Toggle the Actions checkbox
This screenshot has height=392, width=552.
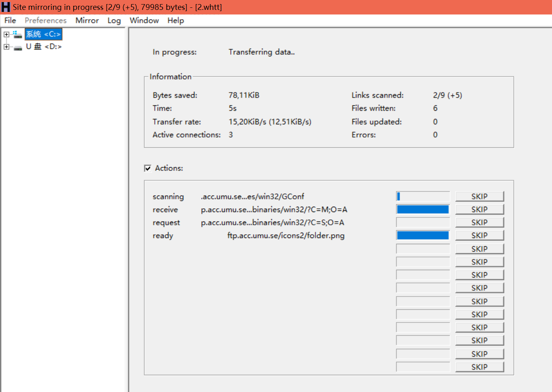tap(147, 168)
